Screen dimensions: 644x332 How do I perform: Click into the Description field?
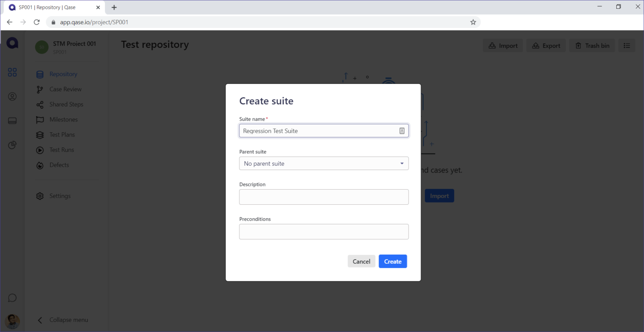(x=324, y=197)
